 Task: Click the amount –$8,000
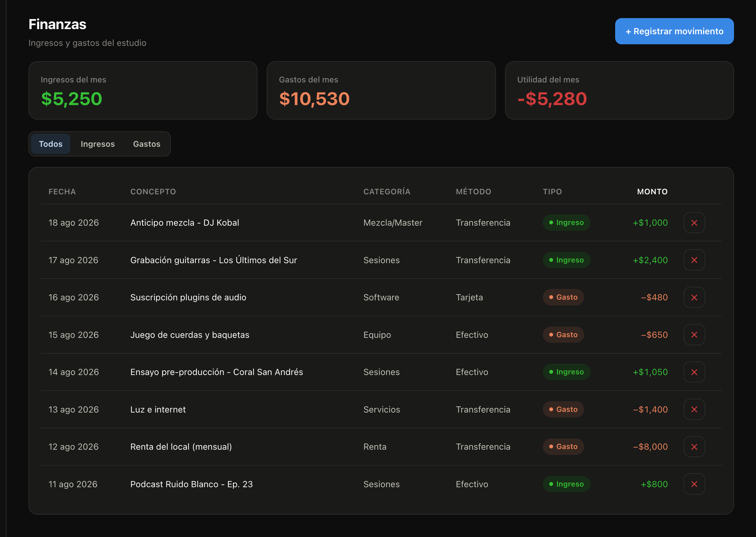pyautogui.click(x=650, y=447)
